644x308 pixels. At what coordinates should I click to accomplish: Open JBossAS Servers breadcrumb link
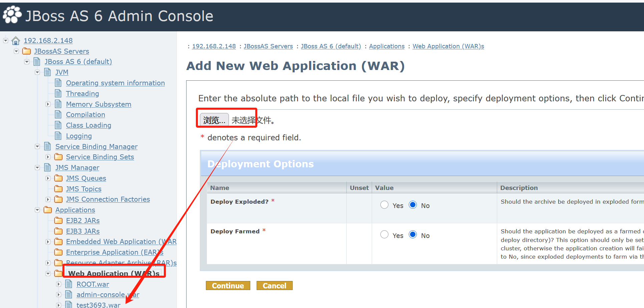pos(268,46)
